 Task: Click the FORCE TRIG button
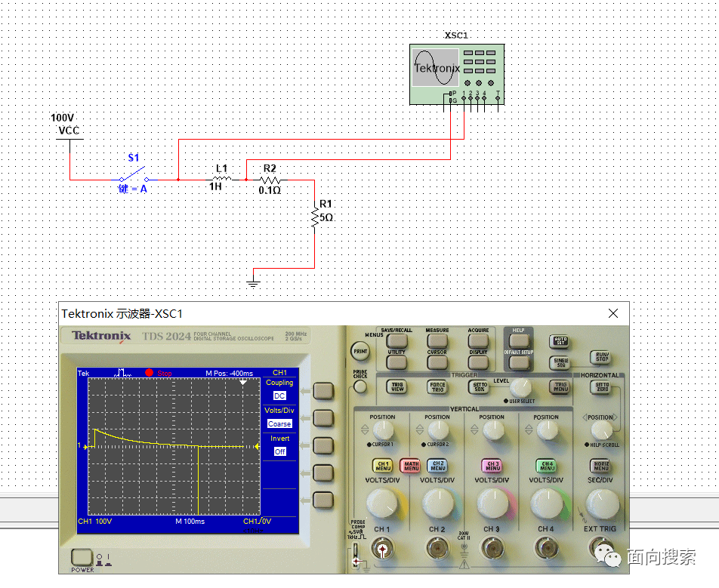tap(437, 387)
